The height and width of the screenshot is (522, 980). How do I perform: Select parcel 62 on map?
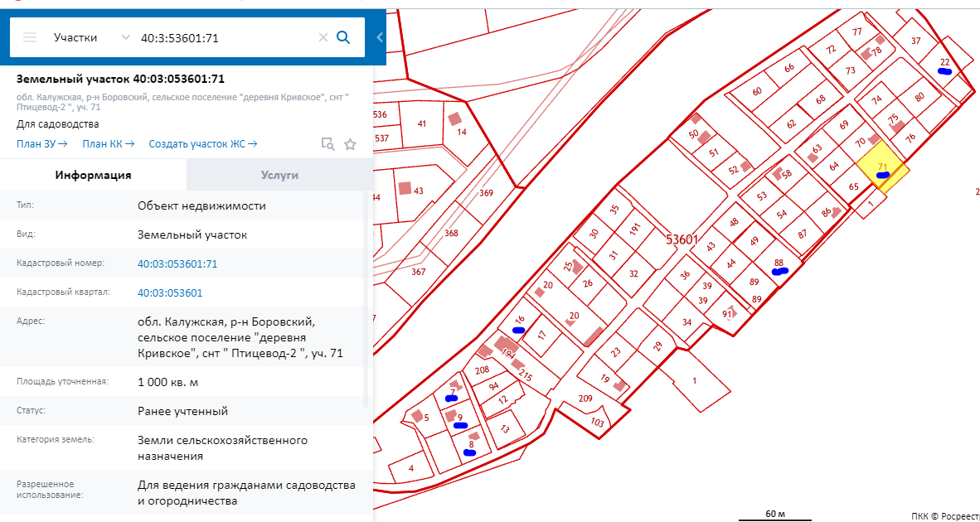(x=791, y=123)
